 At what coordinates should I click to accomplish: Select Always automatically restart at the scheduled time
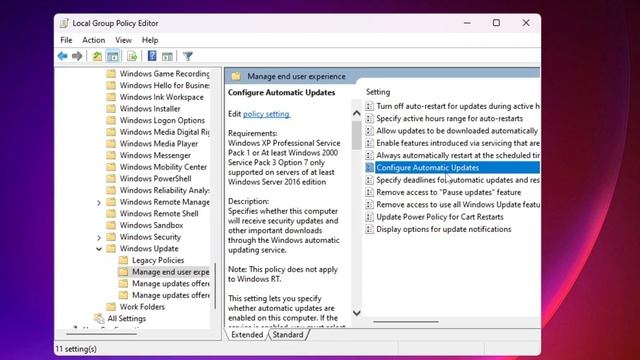click(x=458, y=155)
